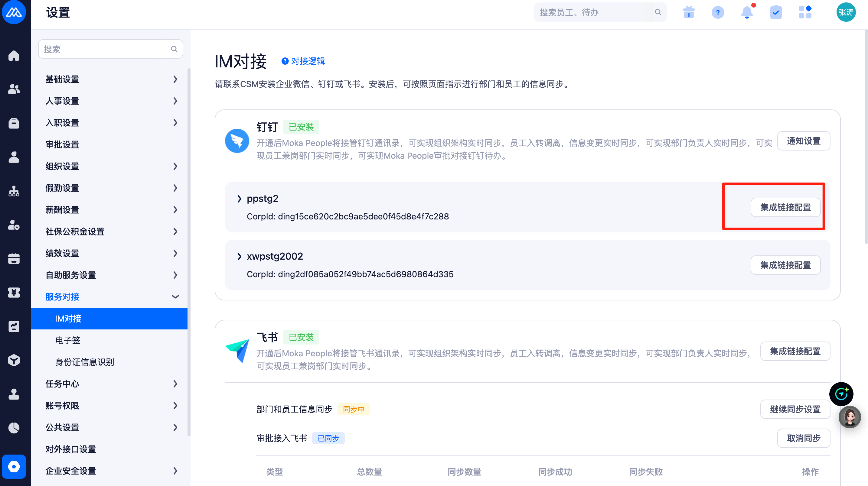Click the search magnifier in top search box
Screen dimensions: 868x486
[x=658, y=12]
